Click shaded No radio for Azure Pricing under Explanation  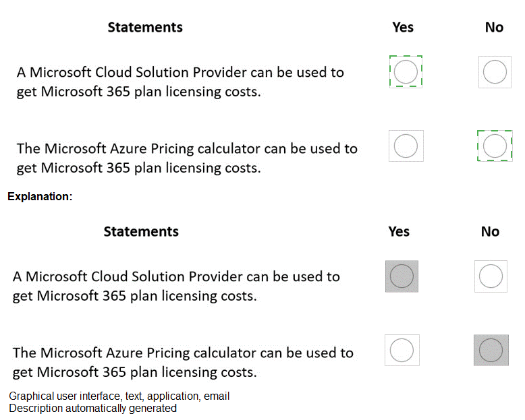pos(491,350)
